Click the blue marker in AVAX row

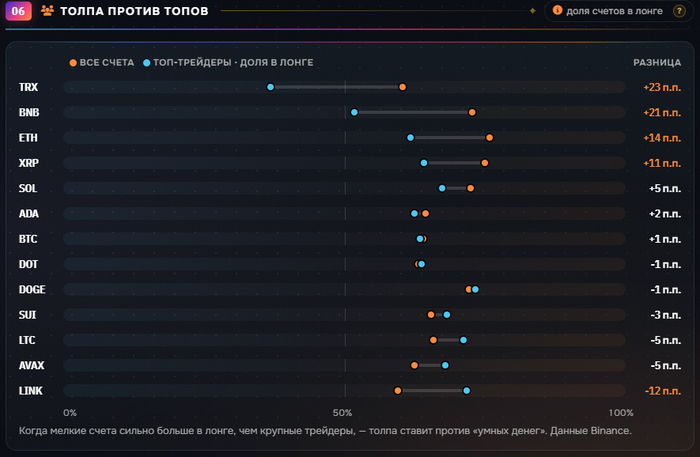click(x=445, y=366)
